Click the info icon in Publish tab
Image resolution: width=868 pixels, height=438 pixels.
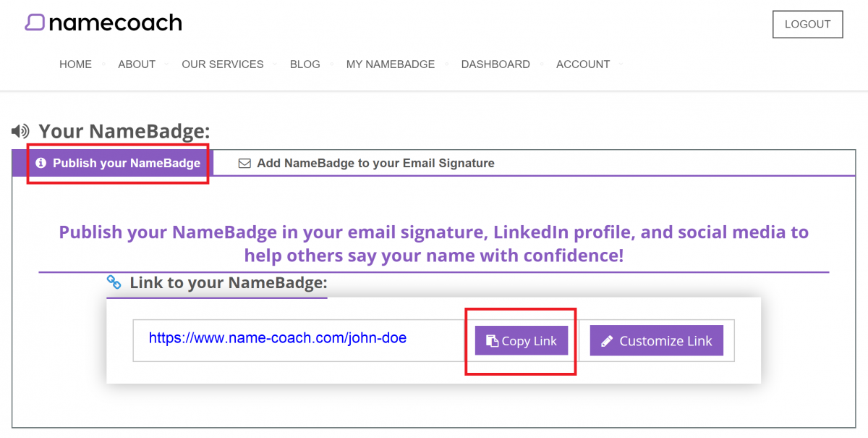(x=41, y=163)
